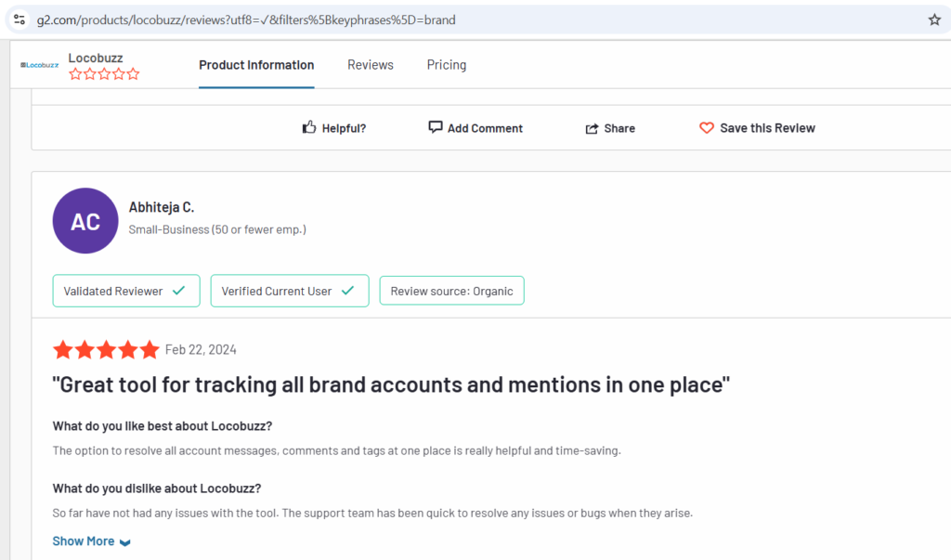Click the Verified Current User badge
The width and height of the screenshot is (951, 560).
click(290, 292)
